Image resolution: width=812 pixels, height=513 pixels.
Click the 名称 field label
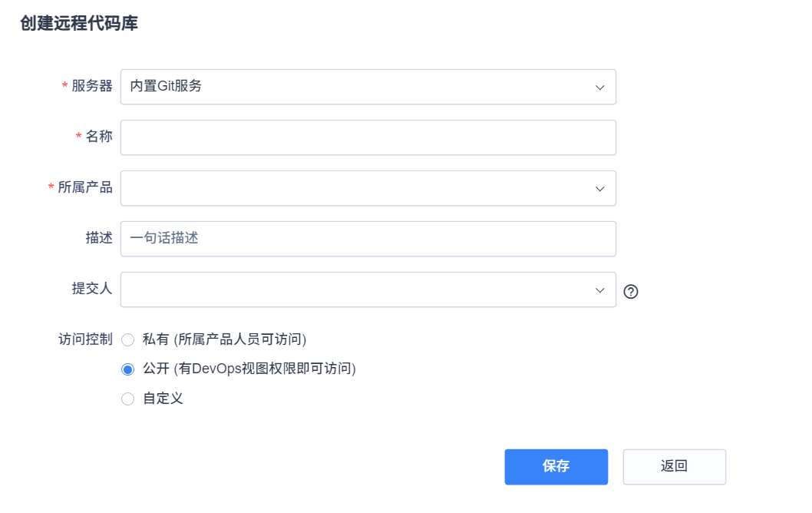click(x=99, y=137)
